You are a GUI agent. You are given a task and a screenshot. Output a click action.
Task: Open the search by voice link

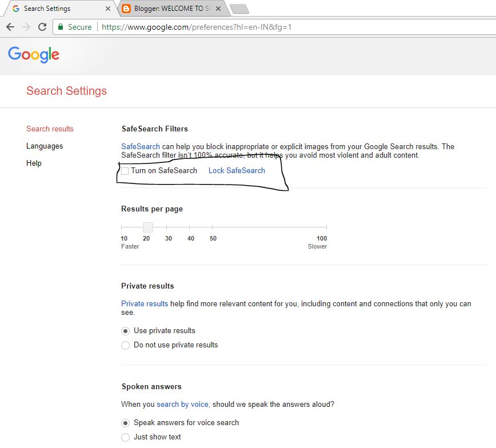point(182,405)
